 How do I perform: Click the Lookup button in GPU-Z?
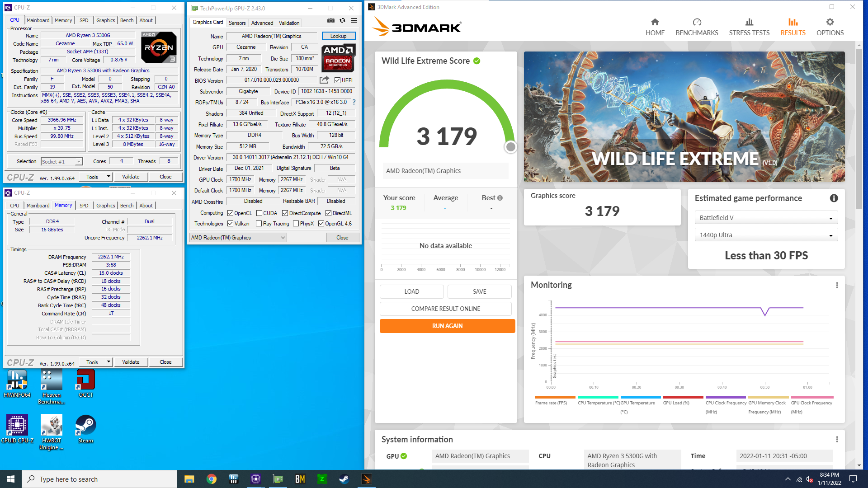(x=338, y=36)
